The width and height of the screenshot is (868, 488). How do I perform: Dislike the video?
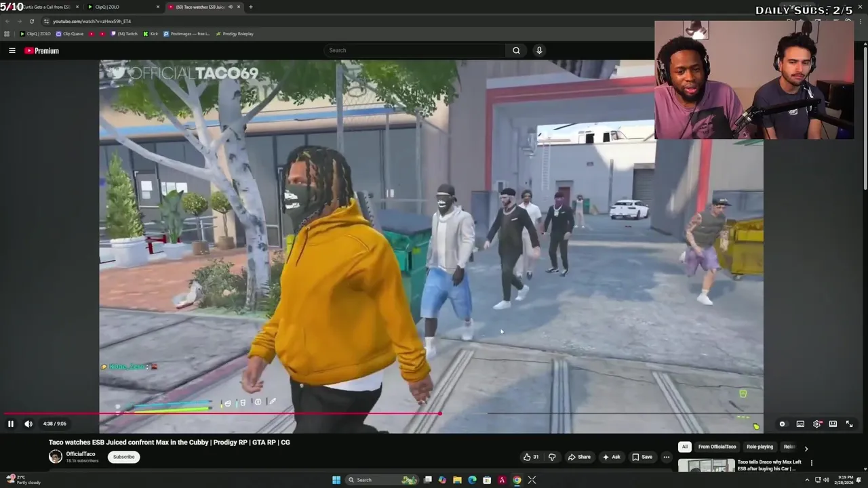point(552,457)
